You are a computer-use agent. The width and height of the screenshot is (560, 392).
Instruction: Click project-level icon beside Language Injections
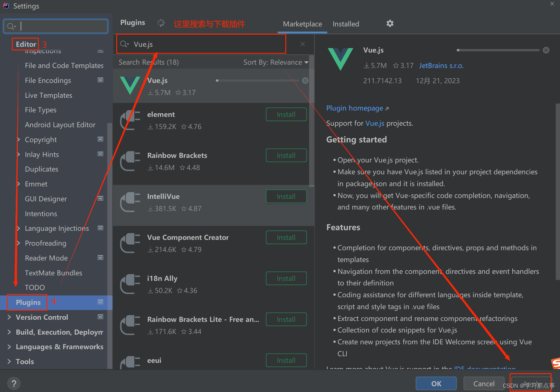(x=100, y=228)
